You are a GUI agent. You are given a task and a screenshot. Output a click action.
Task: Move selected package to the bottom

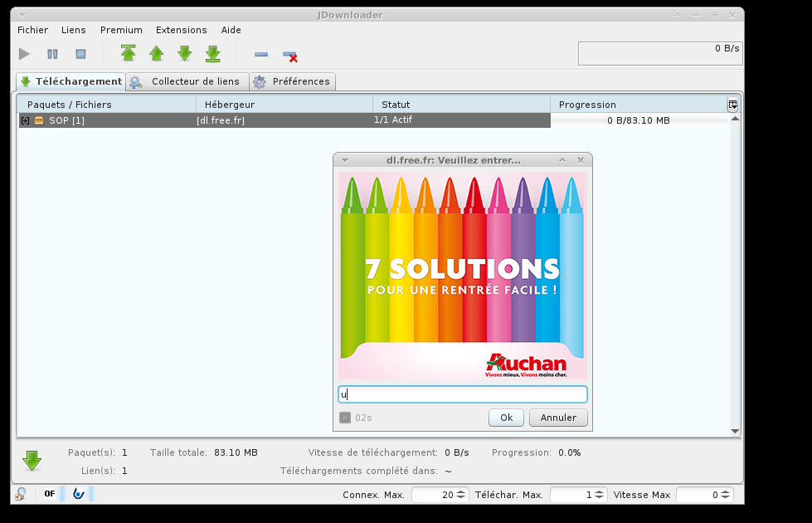click(x=213, y=53)
